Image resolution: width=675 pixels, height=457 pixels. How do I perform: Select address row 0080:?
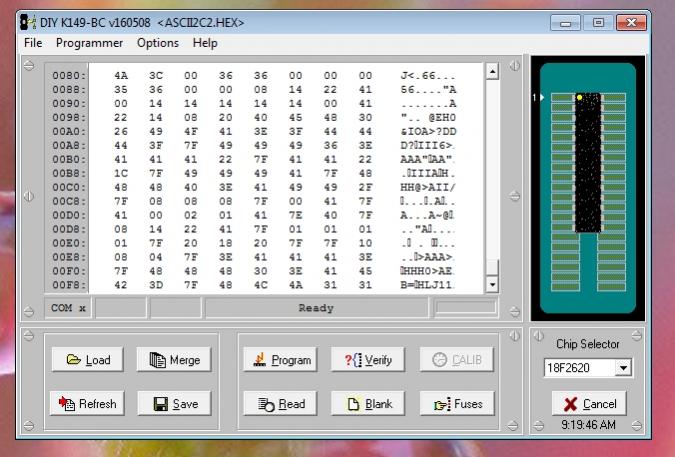[69, 76]
